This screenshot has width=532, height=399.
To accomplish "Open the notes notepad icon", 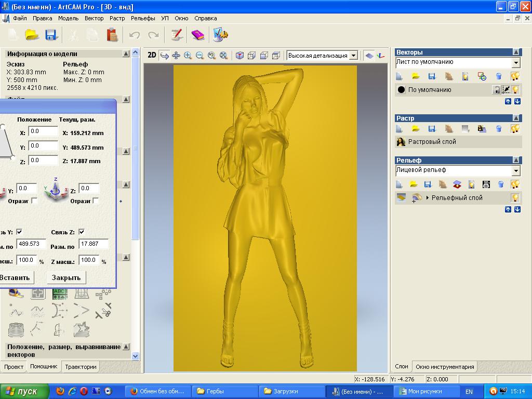I will pyautogui.click(x=177, y=35).
